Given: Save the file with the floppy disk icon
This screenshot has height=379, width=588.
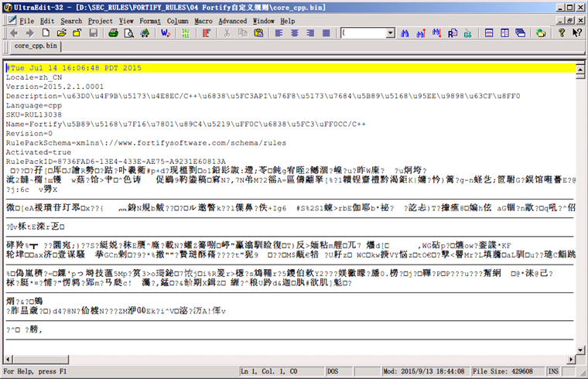Looking at the screenshot, I should pyautogui.click(x=94, y=33).
